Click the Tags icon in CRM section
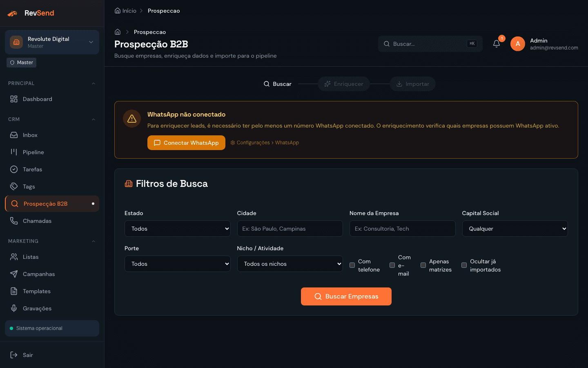 click(15, 186)
